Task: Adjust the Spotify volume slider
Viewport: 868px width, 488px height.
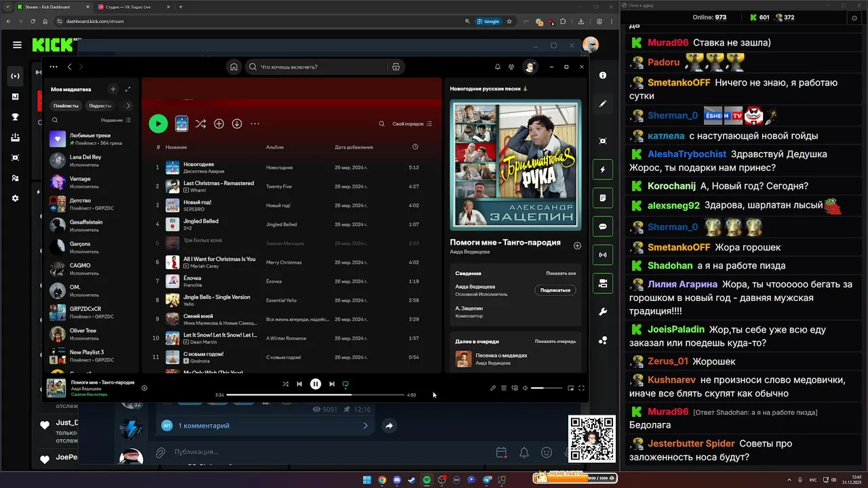Action: coord(547,388)
